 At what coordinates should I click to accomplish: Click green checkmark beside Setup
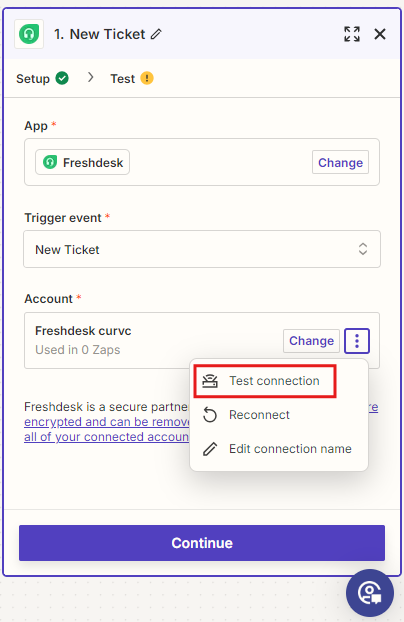[62, 78]
